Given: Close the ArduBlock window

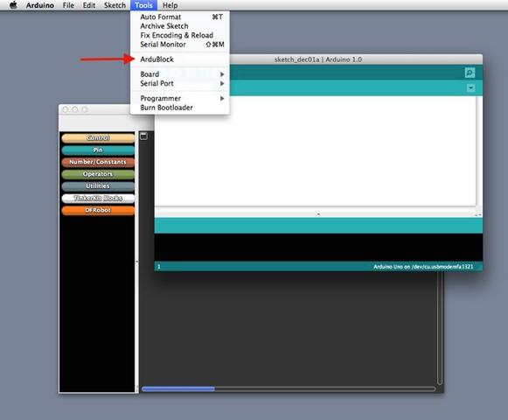Looking at the screenshot, I should point(66,109).
